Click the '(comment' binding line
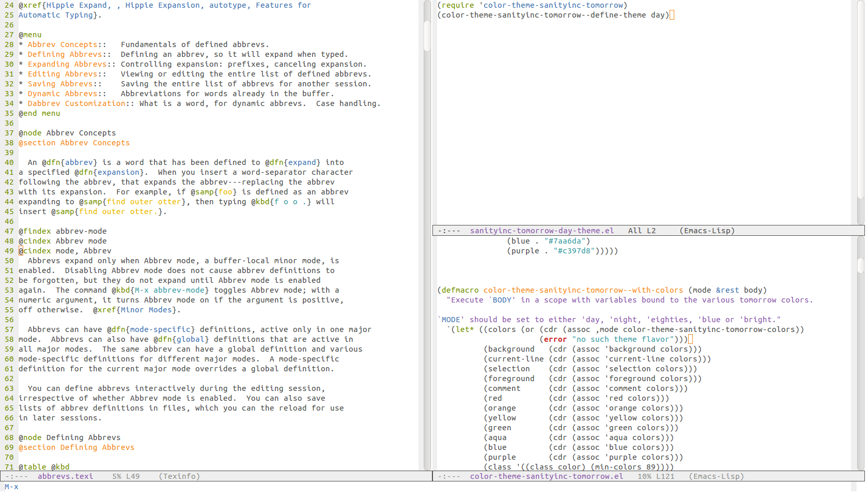This screenshot has height=498, width=868. [586, 388]
